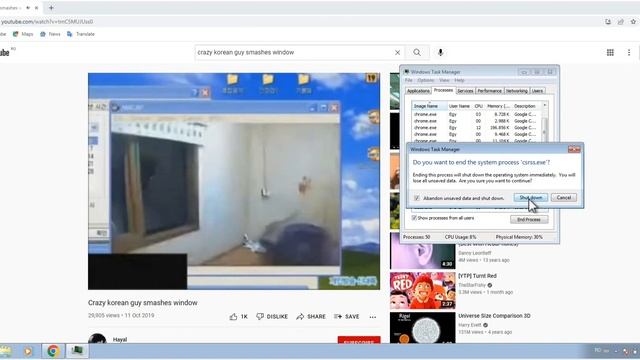
Task: Save the video to a playlist
Action: [347, 316]
